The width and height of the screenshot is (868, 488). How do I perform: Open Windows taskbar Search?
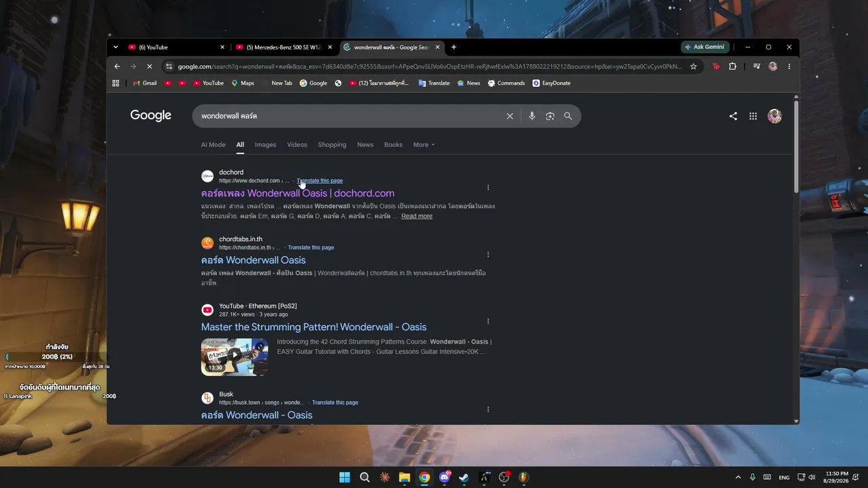coord(365,477)
